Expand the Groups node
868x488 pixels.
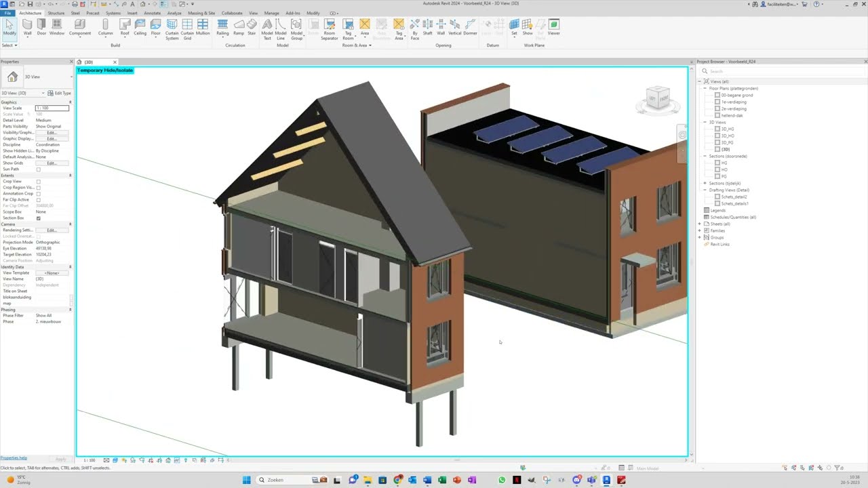pos(700,237)
